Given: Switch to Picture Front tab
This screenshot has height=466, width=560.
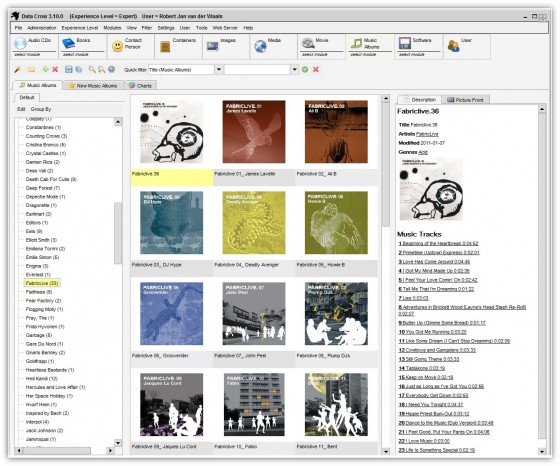Looking at the screenshot, I should (465, 100).
